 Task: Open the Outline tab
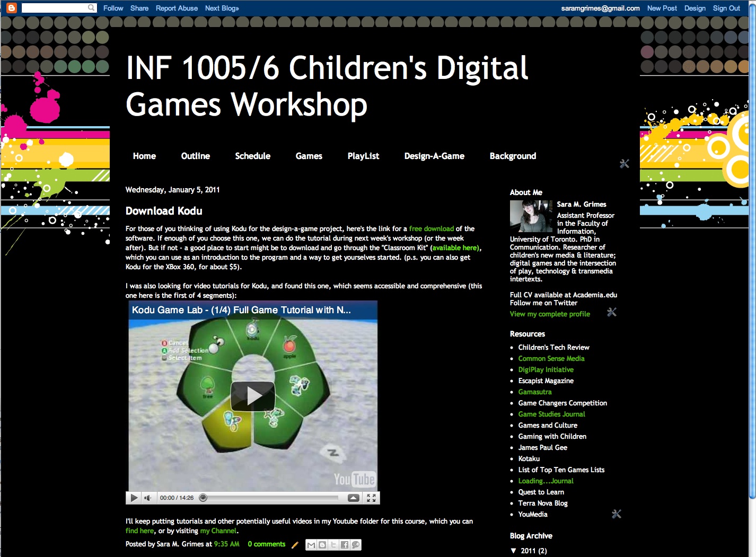pyautogui.click(x=196, y=156)
